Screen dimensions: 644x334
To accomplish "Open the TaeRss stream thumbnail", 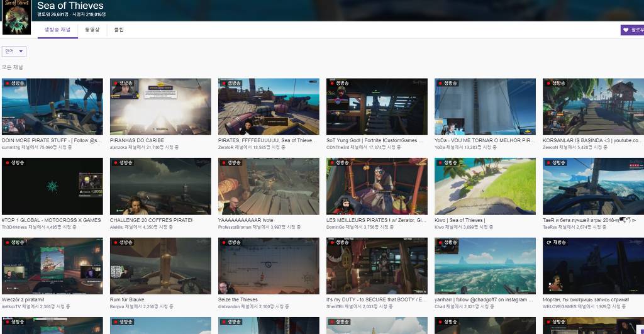I will pos(593,187).
